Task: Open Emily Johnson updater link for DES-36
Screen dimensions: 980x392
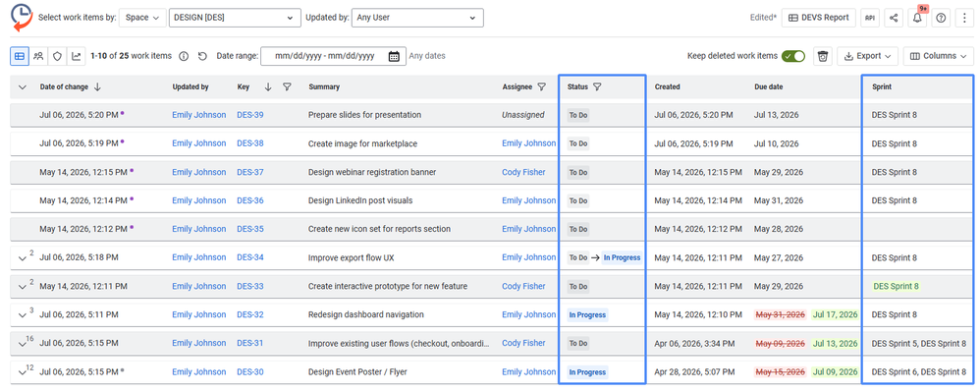Action: 199,200
